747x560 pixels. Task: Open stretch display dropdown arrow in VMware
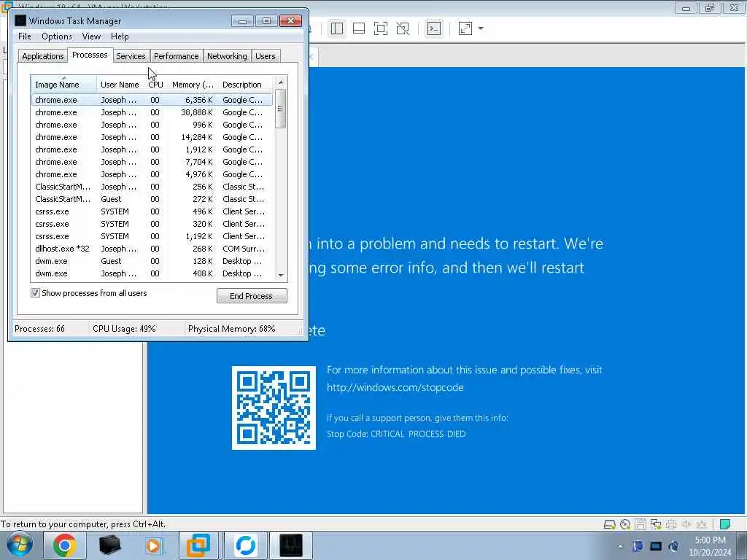tap(481, 28)
